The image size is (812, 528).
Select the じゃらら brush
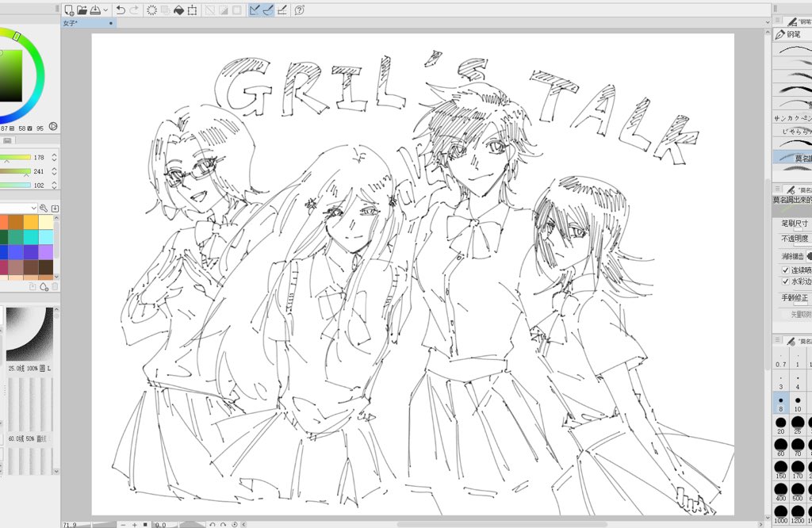coord(792,132)
